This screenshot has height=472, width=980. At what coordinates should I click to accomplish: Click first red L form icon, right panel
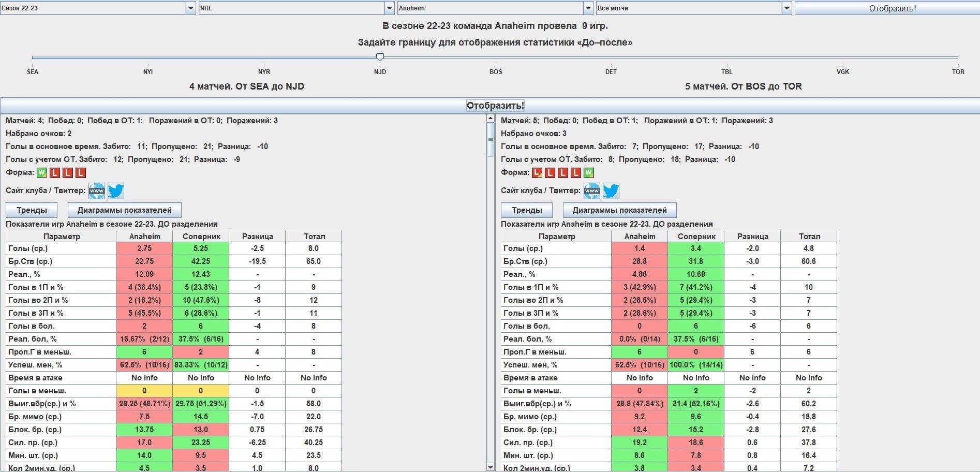(x=537, y=173)
